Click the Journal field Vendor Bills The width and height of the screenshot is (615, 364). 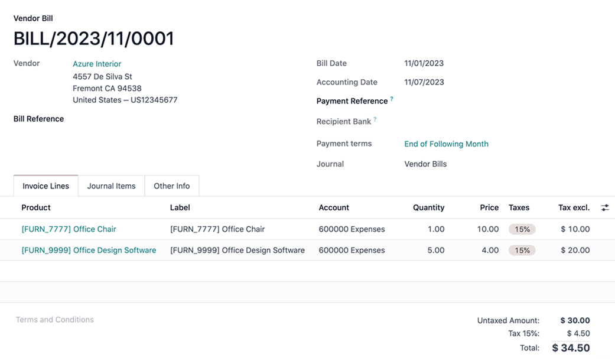pyautogui.click(x=425, y=164)
